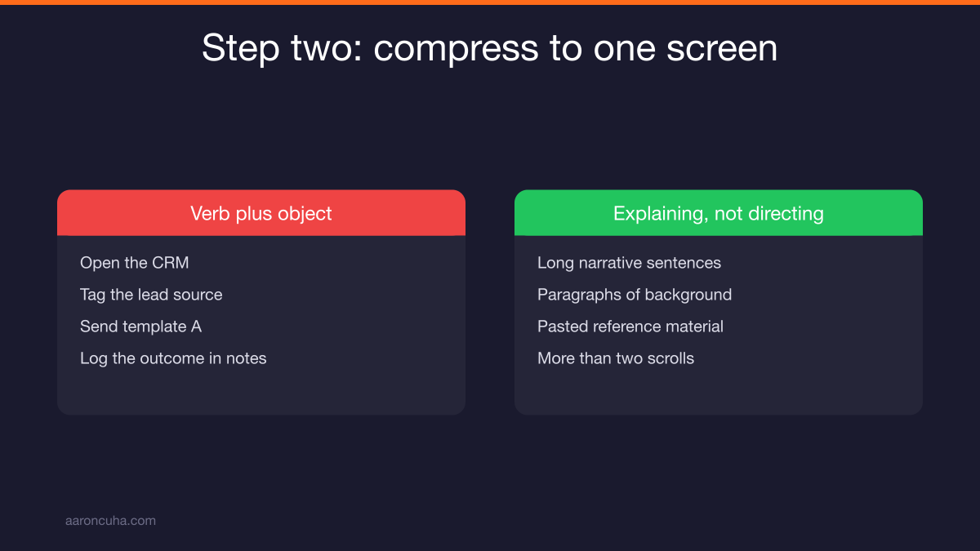Screen dimensions: 980x551
Task: Select 'Long narrative sentences' text
Action: [x=629, y=263]
